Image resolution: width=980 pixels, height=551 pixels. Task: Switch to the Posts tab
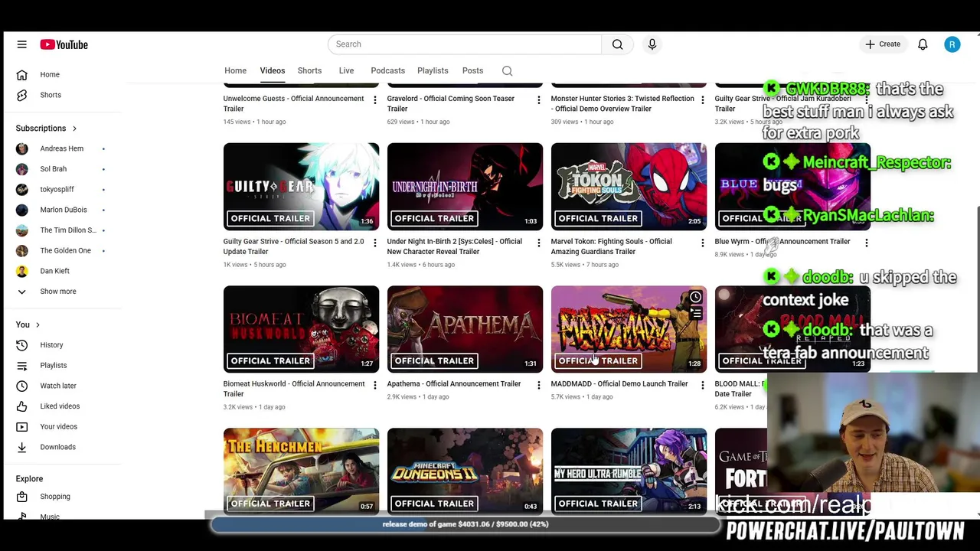tap(472, 70)
